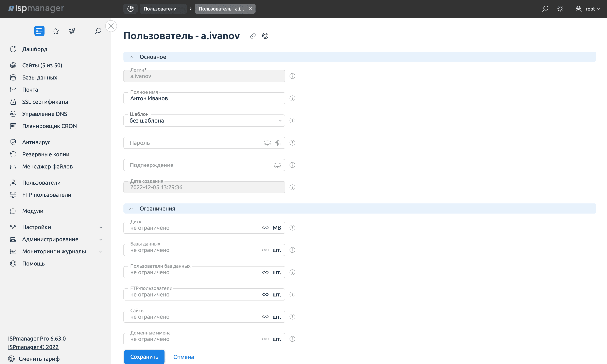Open help lifebuoy icon beside title
Screen dimensions: 607x364
point(265,36)
